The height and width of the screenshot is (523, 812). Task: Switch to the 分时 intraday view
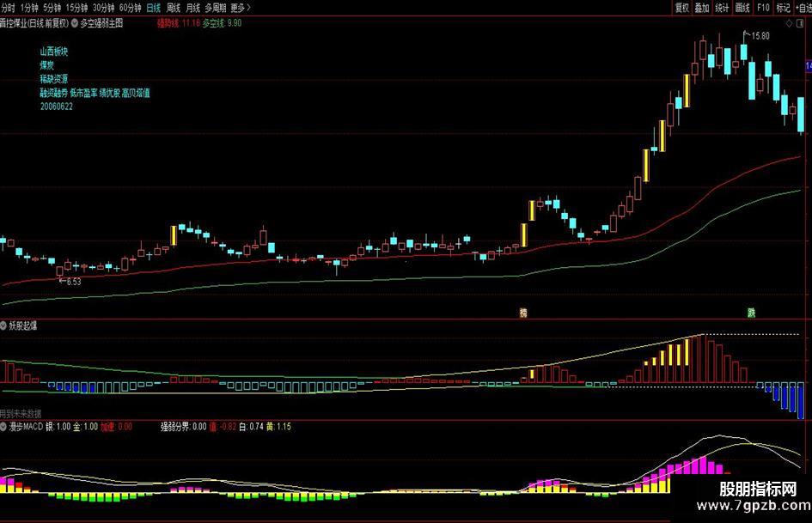pos(7,8)
